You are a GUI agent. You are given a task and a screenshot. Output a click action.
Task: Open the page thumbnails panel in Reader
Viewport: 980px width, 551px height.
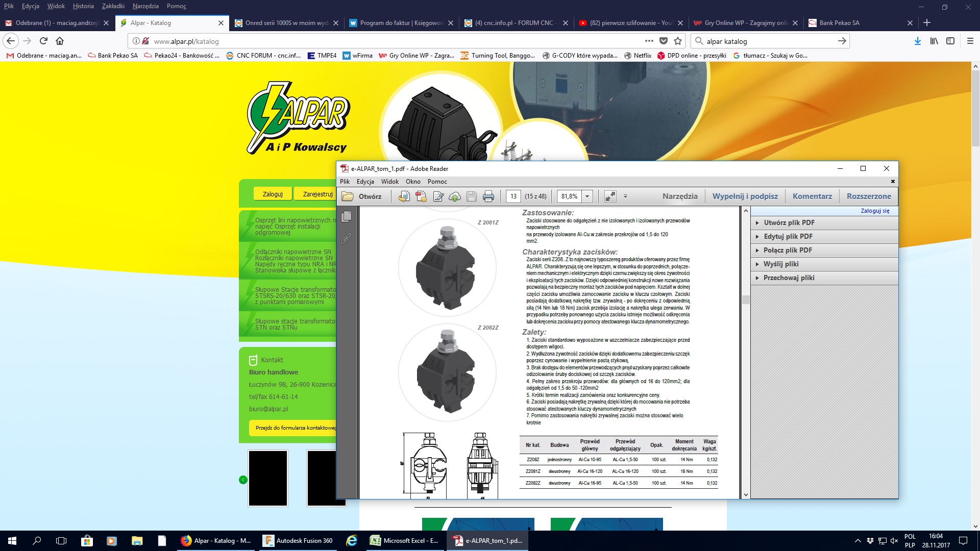point(347,216)
